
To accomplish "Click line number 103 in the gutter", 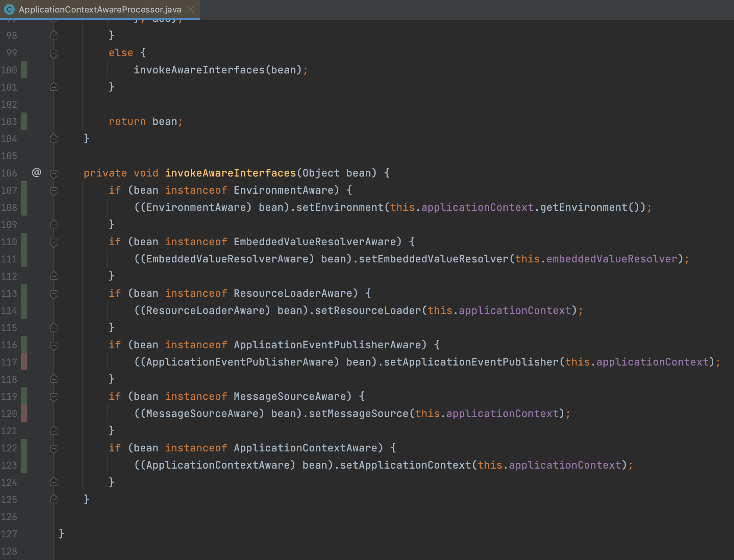I will coord(9,121).
